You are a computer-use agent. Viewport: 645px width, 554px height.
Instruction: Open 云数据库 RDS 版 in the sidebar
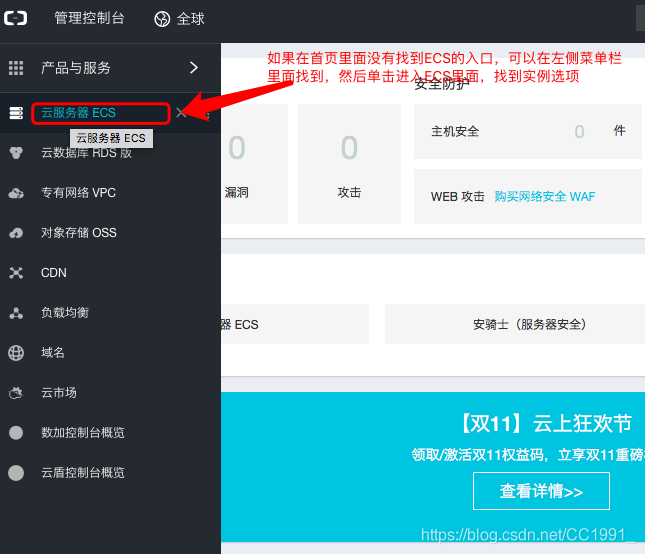[x=86, y=153]
